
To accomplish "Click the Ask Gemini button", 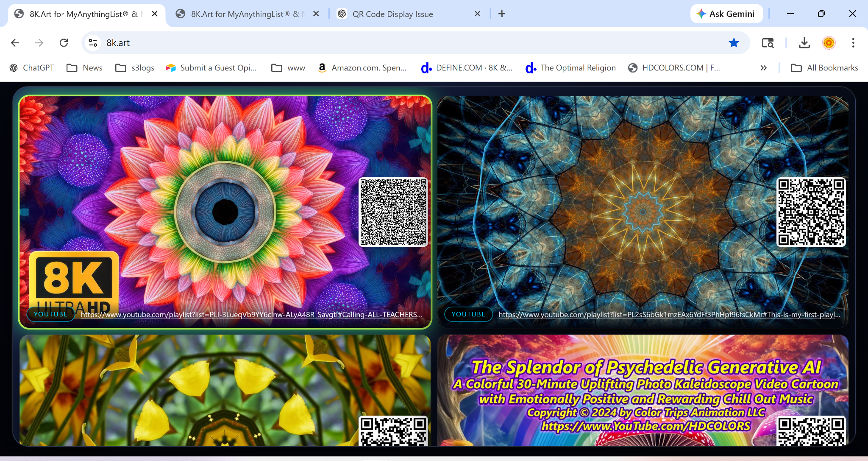I will tap(726, 14).
